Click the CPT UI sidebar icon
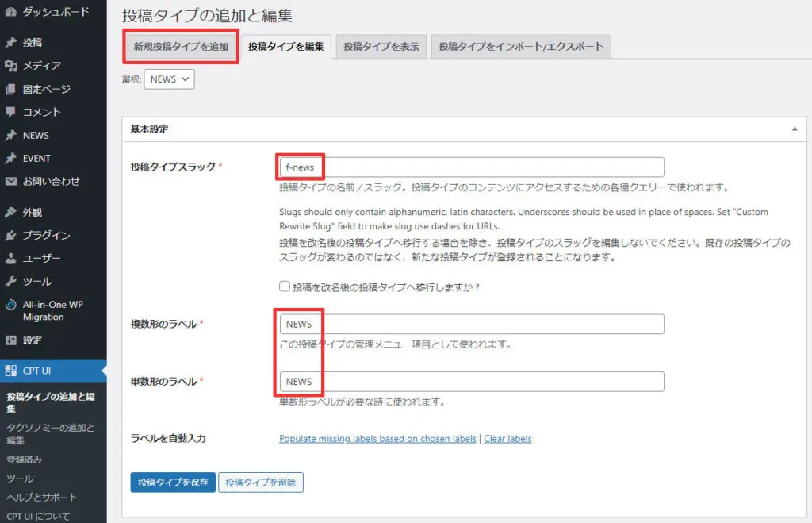The height and width of the screenshot is (523, 812). (12, 369)
